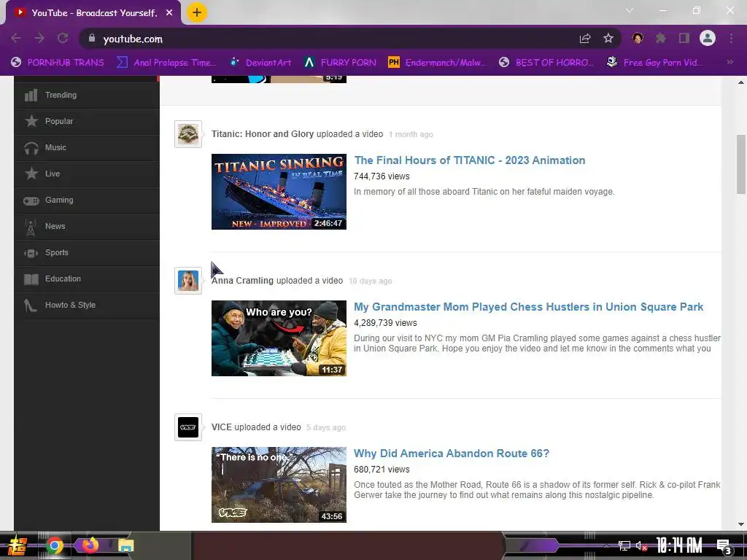The image size is (747, 560).
Task: Click the scrollbar down arrow
Action: click(x=741, y=524)
